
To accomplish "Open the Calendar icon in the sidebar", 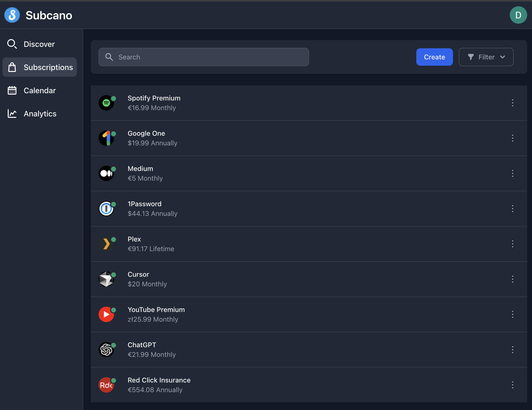I will pos(12,90).
